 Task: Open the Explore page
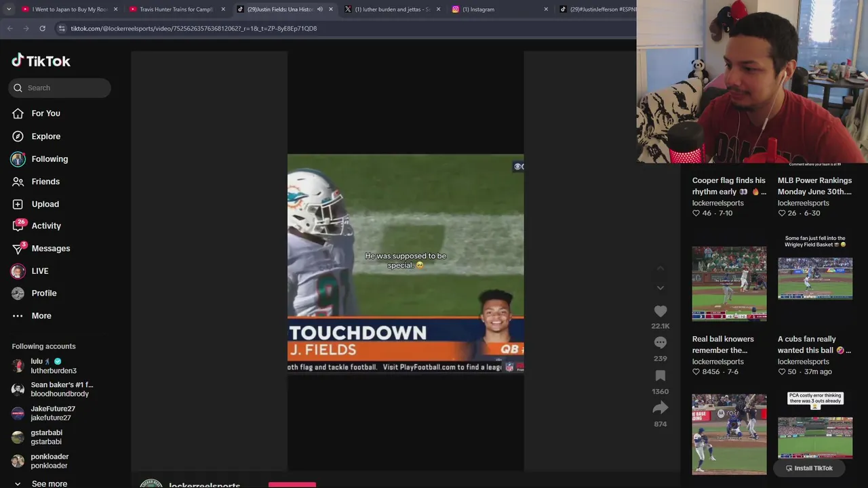tap(45, 136)
